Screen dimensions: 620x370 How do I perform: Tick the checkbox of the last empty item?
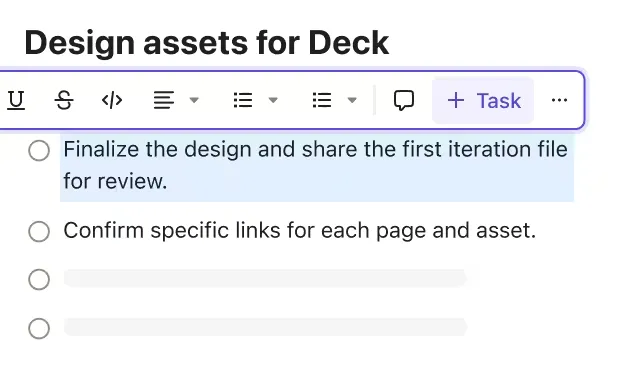pyautogui.click(x=39, y=328)
